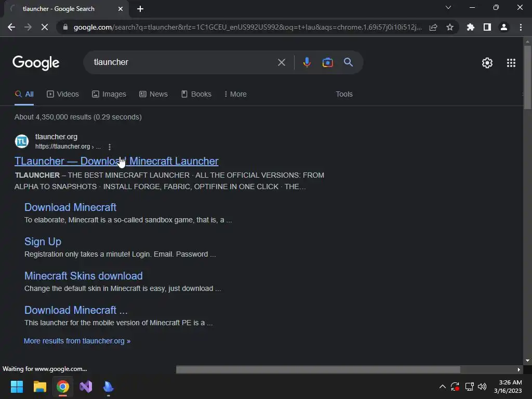The image size is (532, 399).
Task: Search by voice microphone
Action: click(307, 62)
